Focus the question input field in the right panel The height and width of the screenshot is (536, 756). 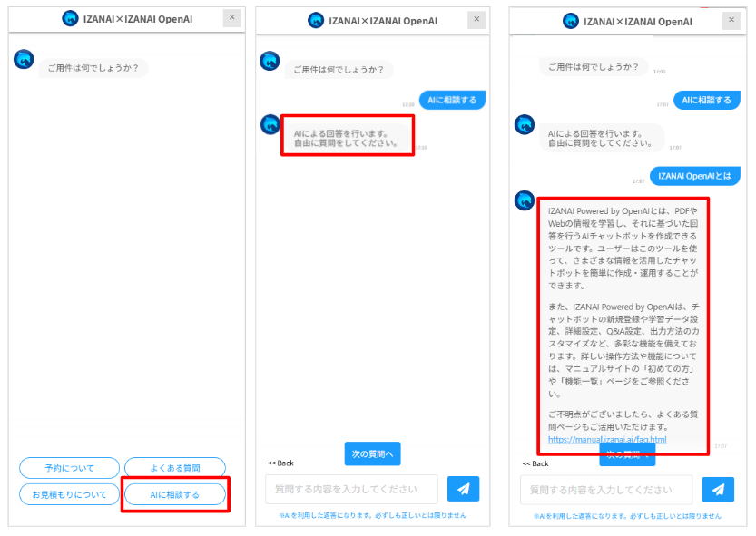[x=605, y=489]
